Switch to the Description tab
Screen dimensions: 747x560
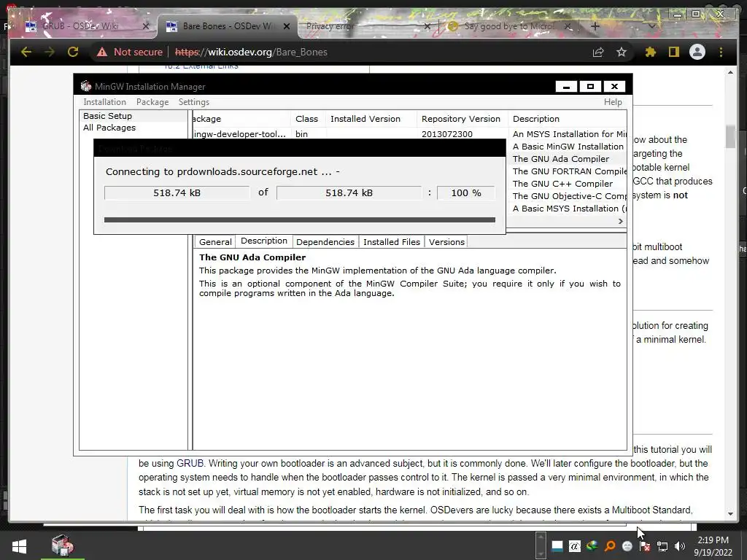coord(264,241)
